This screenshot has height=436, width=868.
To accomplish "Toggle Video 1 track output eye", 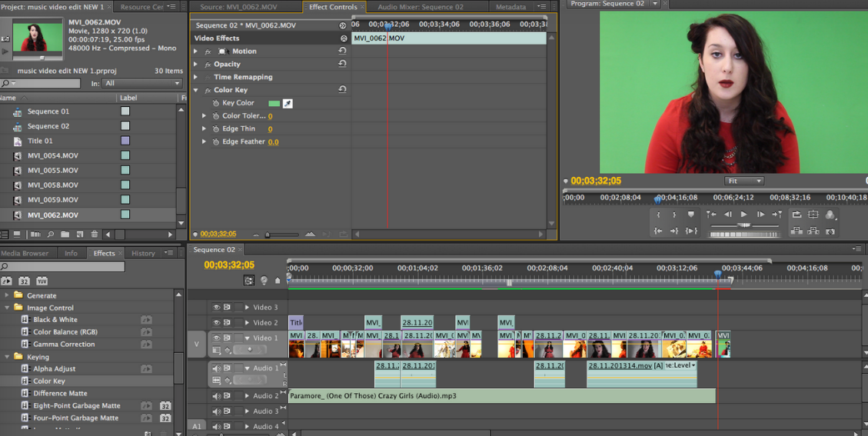I will (x=217, y=338).
